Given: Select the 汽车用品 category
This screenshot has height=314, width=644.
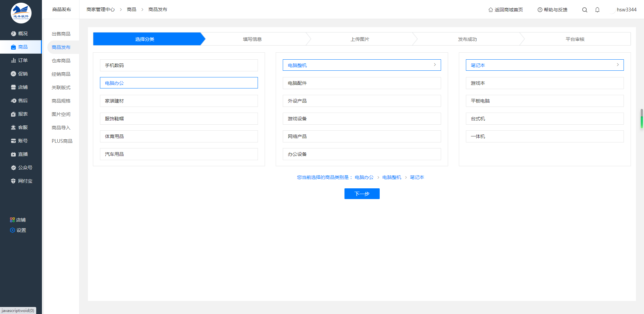Looking at the screenshot, I should tap(179, 154).
